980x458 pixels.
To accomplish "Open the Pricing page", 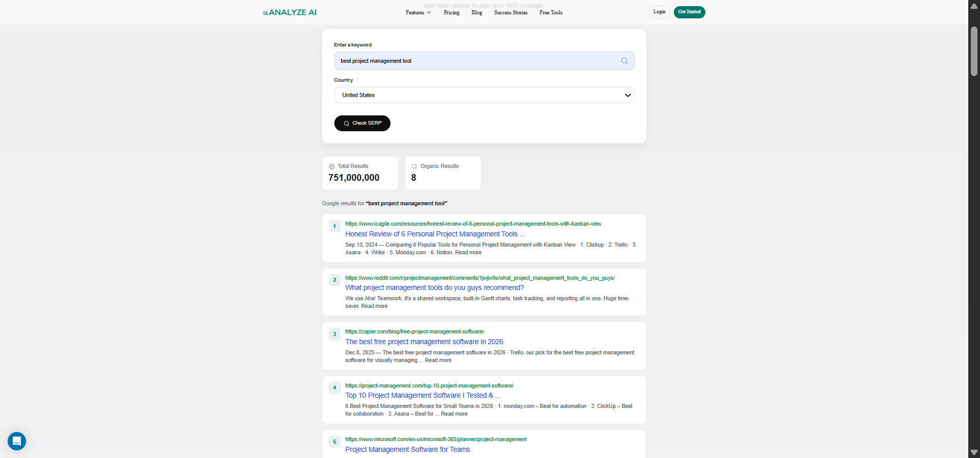I will click(x=452, y=12).
